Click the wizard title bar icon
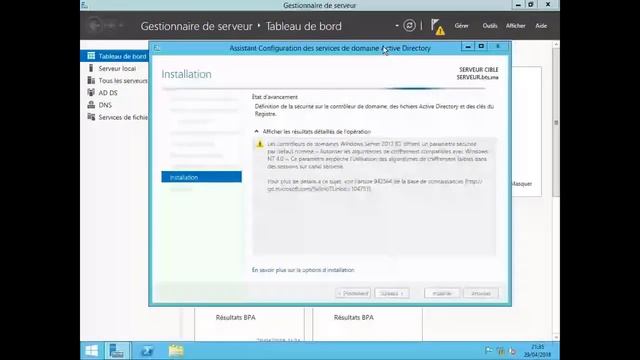 click(x=157, y=48)
